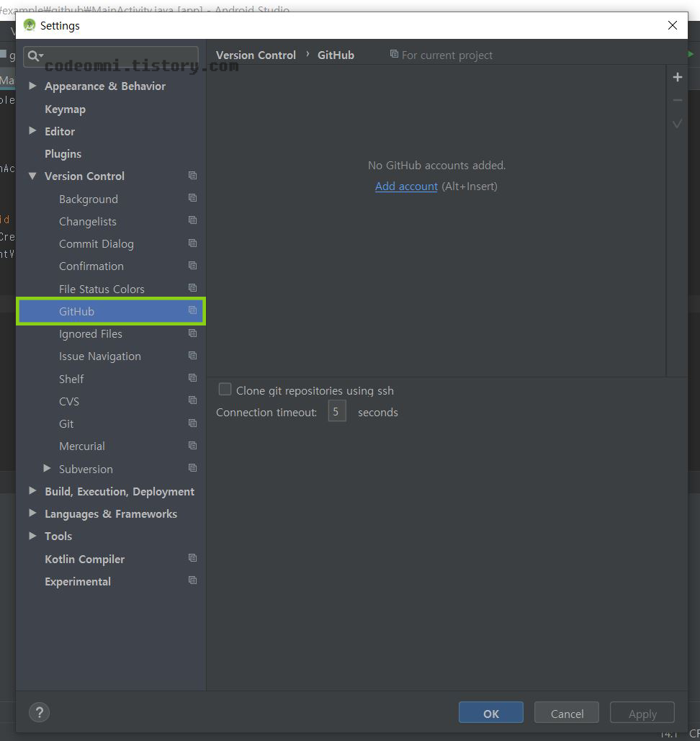700x741 pixels.
Task: Click project-level icon beside Experimental
Action: pyautogui.click(x=192, y=580)
